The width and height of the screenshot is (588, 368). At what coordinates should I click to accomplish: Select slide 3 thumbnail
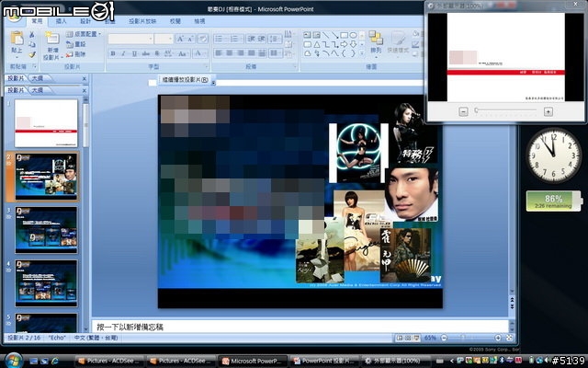click(x=46, y=230)
